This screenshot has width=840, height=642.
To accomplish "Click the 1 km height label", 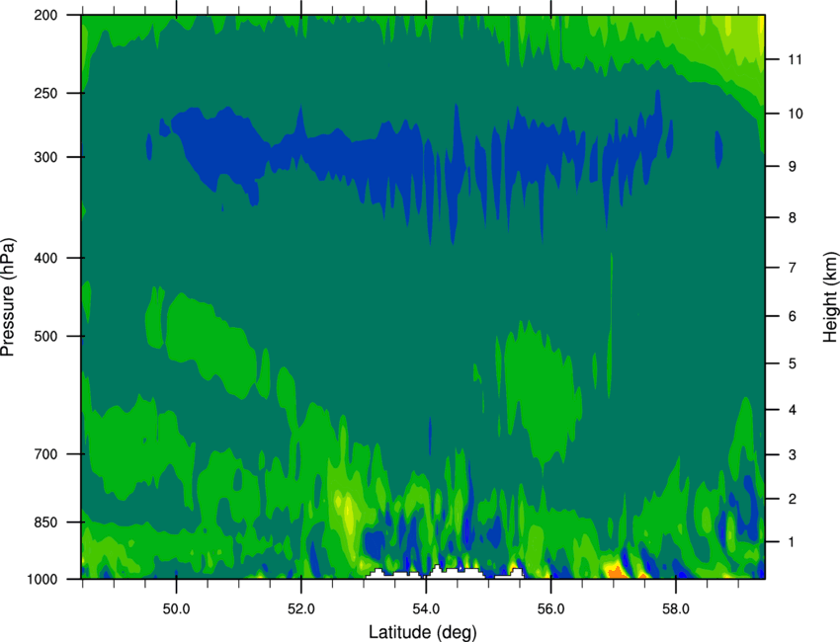I will tap(793, 542).
